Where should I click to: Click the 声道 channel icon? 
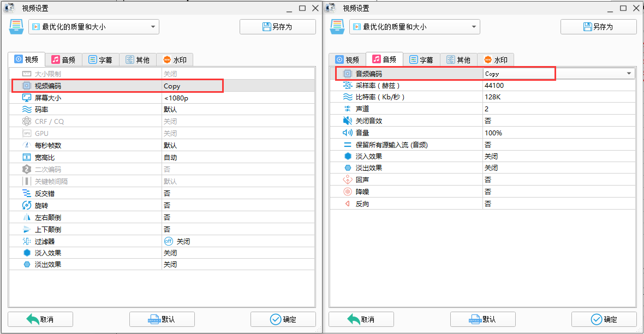pos(348,109)
